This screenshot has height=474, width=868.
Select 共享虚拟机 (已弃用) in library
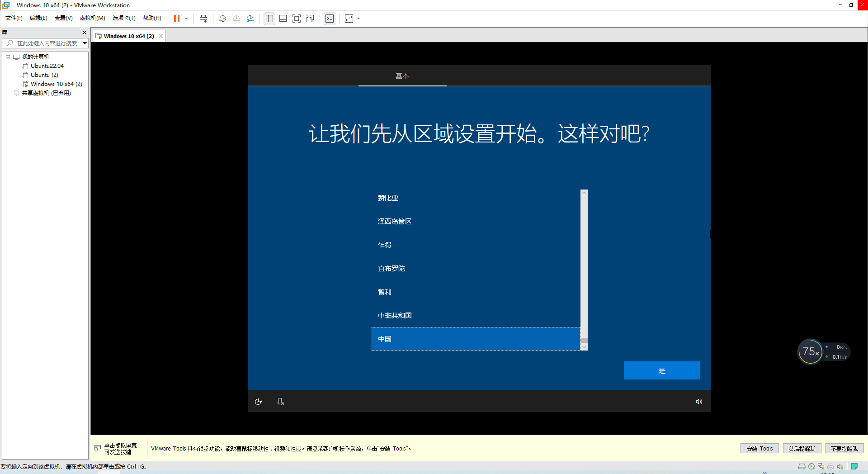(46, 93)
